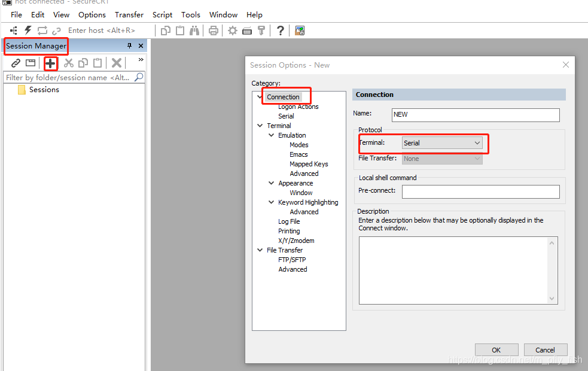Screen dimensions: 588x371
Task: Open the File menu
Action: pyautogui.click(x=17, y=15)
